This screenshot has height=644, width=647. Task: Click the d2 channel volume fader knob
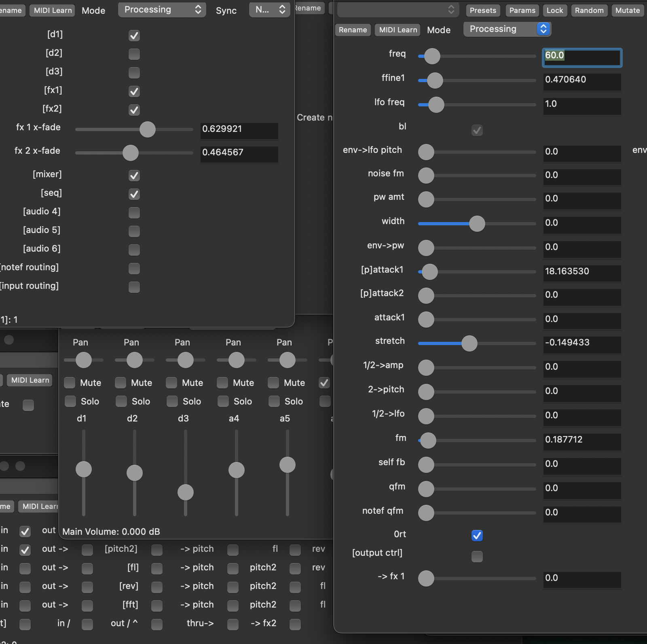click(135, 473)
